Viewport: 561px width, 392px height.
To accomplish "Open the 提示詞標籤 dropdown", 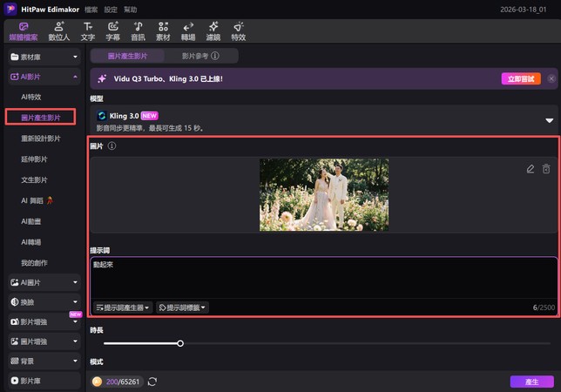I will pyautogui.click(x=182, y=308).
